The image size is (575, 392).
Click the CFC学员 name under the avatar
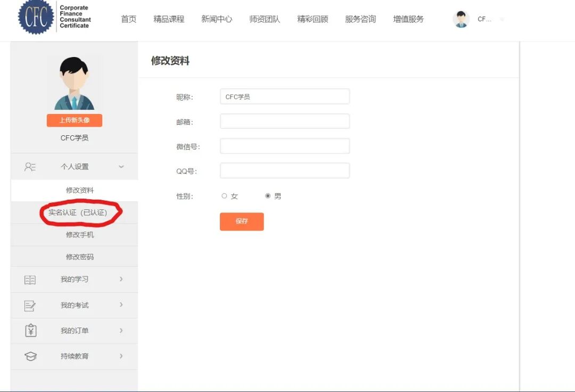click(75, 138)
